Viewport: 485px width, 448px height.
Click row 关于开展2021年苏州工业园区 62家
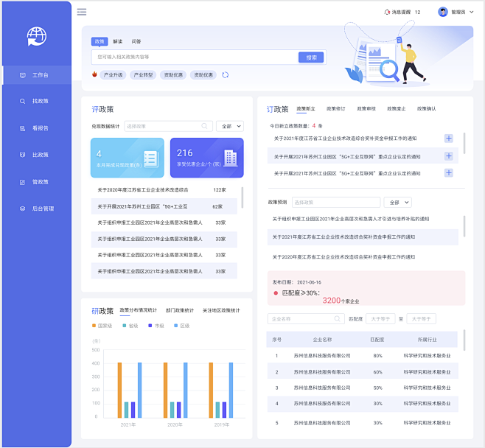[x=164, y=206]
